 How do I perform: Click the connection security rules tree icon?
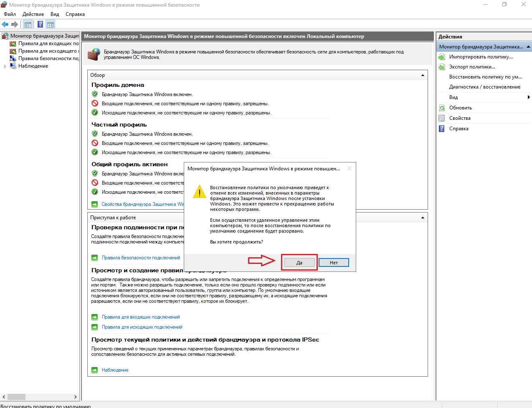coord(13,58)
